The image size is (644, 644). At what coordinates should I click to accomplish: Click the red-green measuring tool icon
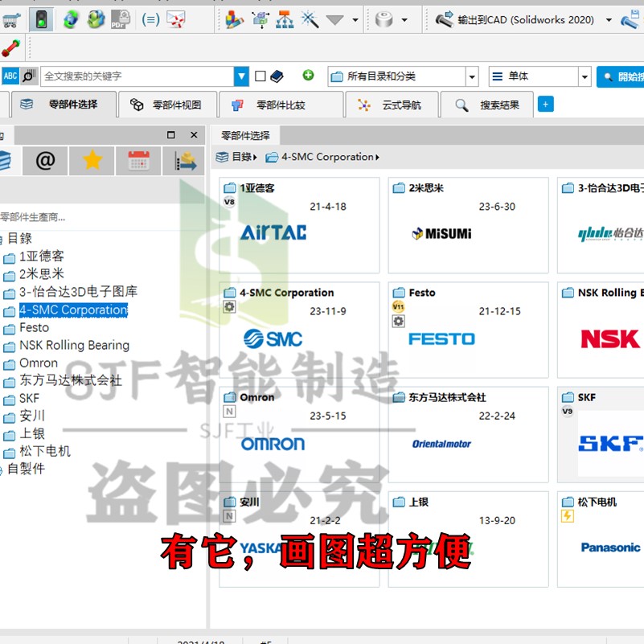point(11,48)
